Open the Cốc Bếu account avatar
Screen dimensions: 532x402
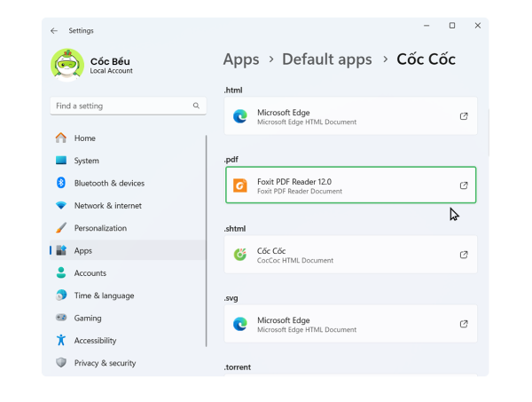point(67,65)
